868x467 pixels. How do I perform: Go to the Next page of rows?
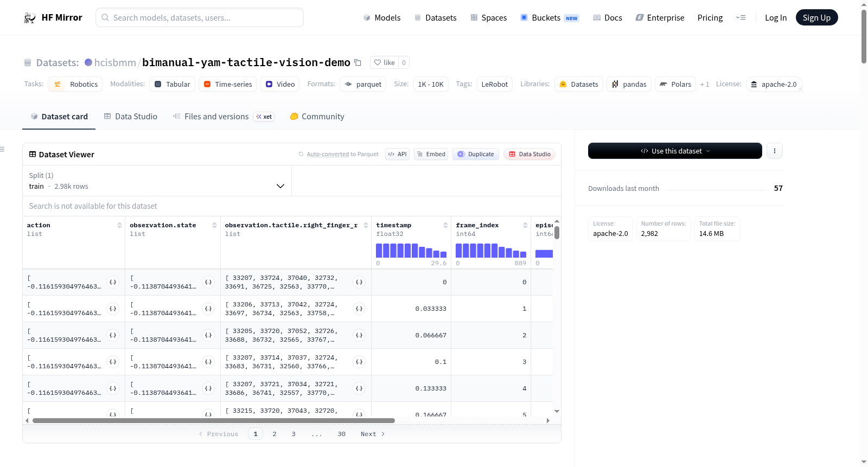[x=373, y=434]
